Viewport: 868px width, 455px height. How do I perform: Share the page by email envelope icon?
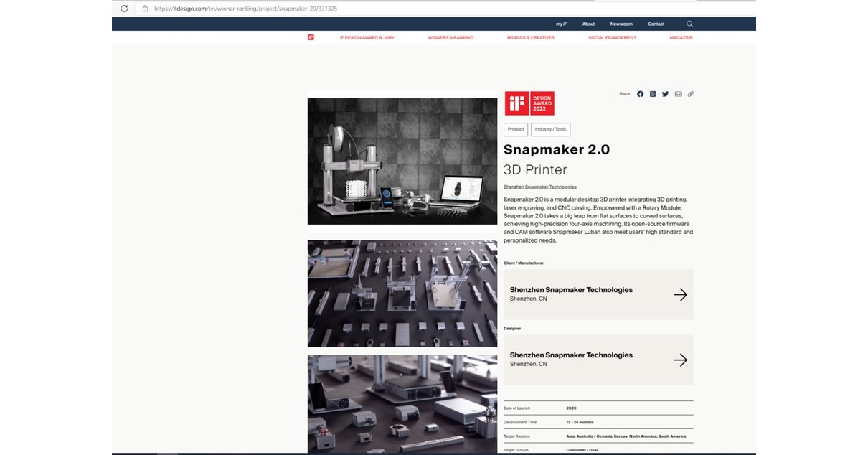pyautogui.click(x=678, y=93)
